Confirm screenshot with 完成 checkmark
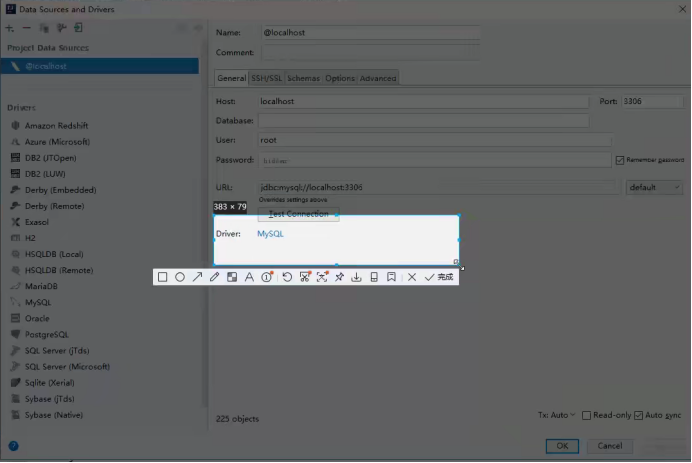Viewport: 692px width, 463px height. point(439,277)
